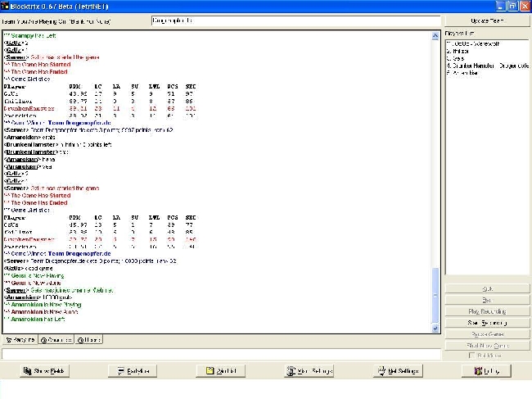The height and width of the screenshot is (399, 532).
Task: Toggle the checkbox under Start New Game
Action: (471, 356)
